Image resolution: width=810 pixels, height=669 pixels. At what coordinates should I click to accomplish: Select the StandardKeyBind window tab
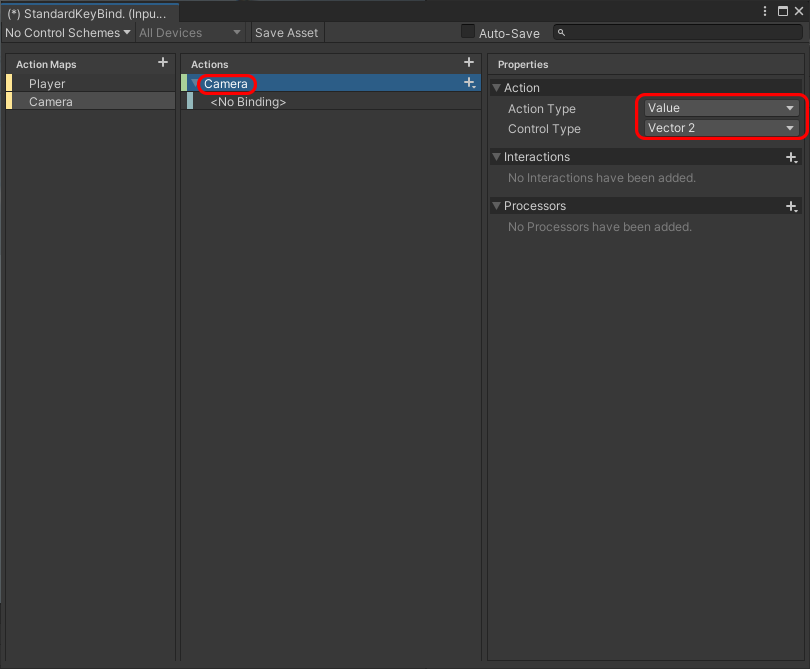click(89, 14)
